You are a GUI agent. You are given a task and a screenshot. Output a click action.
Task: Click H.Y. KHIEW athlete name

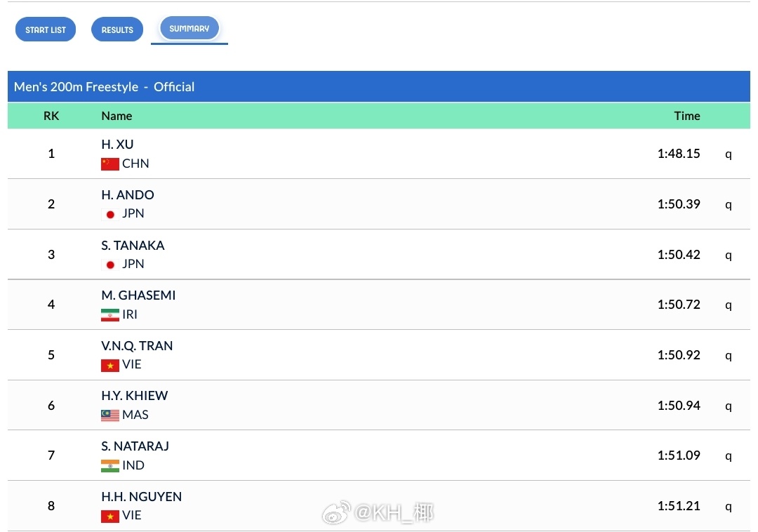tap(134, 396)
